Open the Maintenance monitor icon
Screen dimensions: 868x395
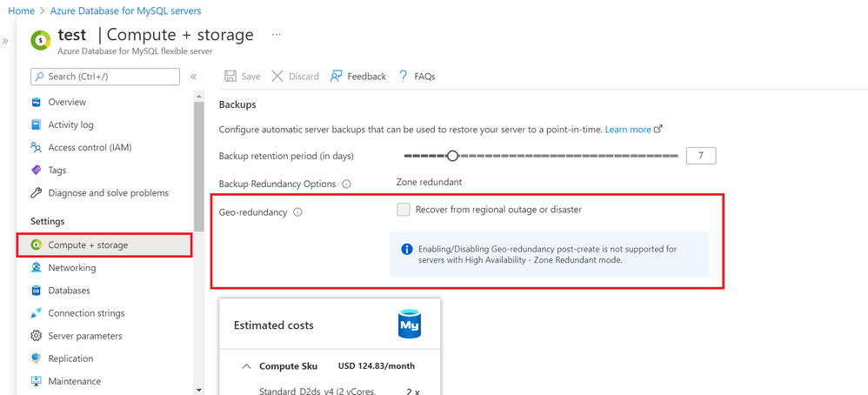[36, 381]
